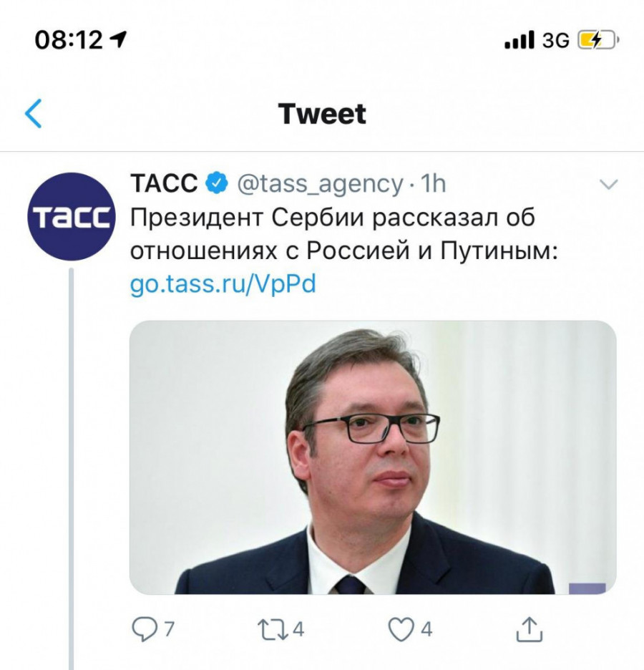Expand tweet options with the chevron
Viewport: 644px width, 670px height.
tap(608, 185)
